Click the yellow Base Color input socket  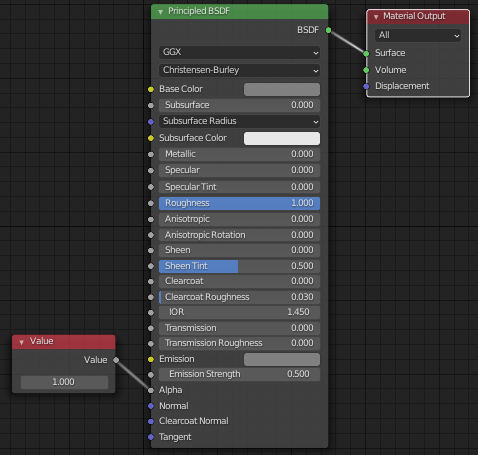[151, 89]
